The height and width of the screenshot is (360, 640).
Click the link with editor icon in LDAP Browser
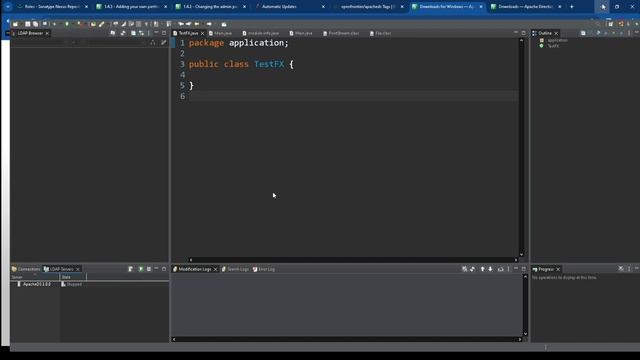[141, 33]
